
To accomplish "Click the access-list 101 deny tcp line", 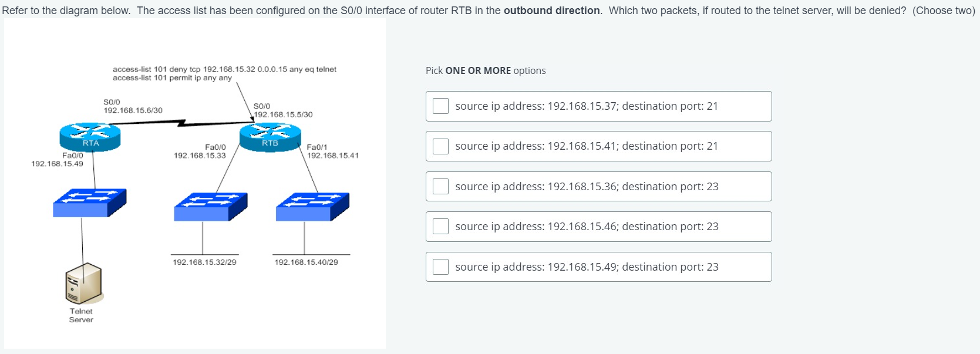I will [x=224, y=69].
